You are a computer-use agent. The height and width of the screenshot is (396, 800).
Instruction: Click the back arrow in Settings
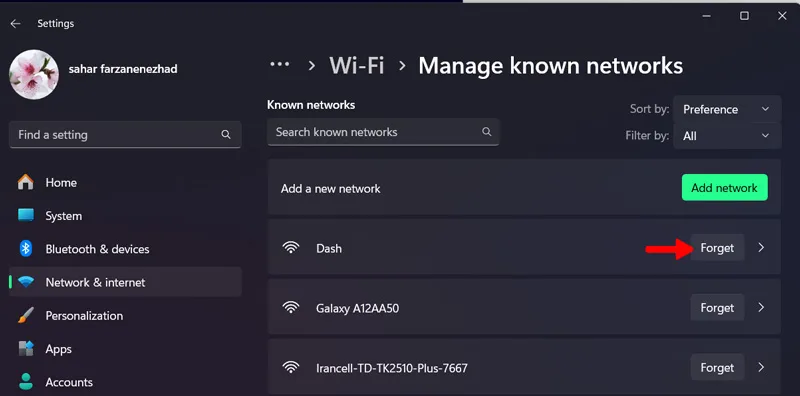pos(15,23)
